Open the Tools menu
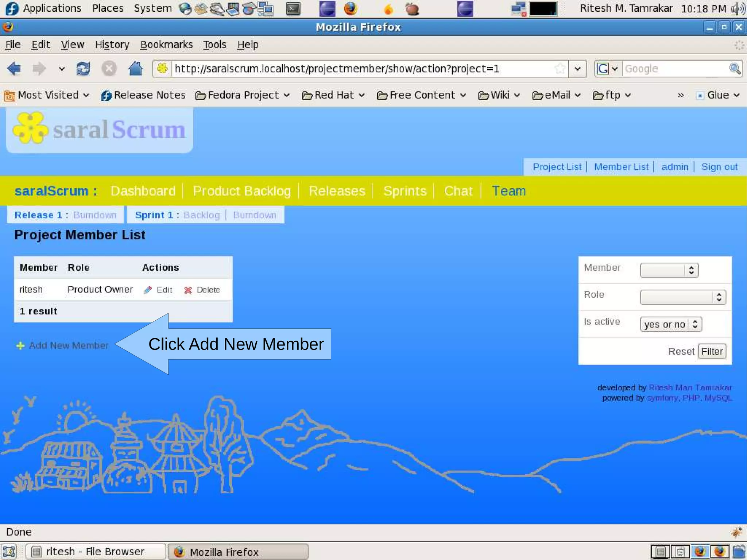747x560 pixels. click(x=215, y=45)
